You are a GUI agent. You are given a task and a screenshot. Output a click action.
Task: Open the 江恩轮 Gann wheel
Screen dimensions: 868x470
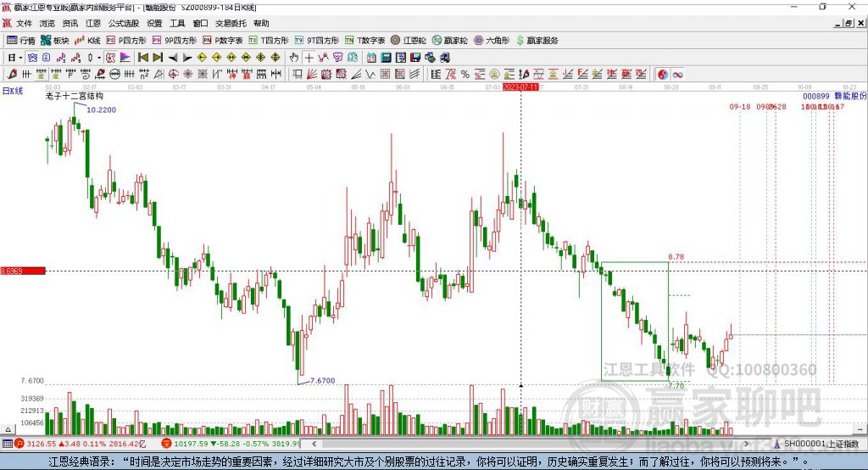[409, 41]
